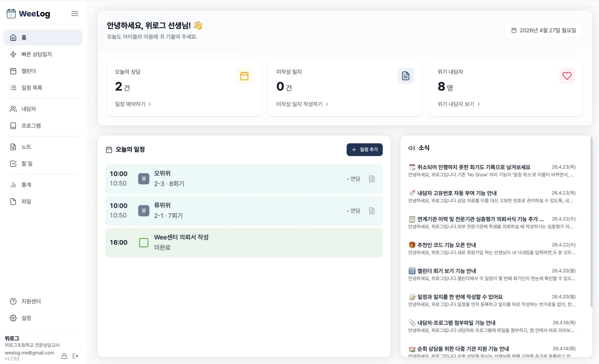599x364 pixels.
Task: Click the 위로그초등학교 전문상담교사 profile text
Action: click(x=32, y=345)
